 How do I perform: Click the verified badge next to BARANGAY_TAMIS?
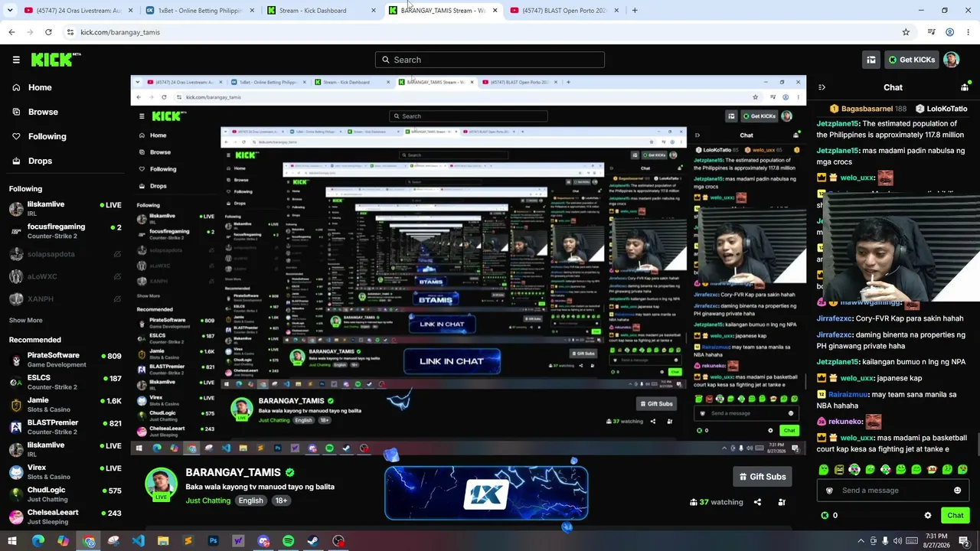coord(289,472)
